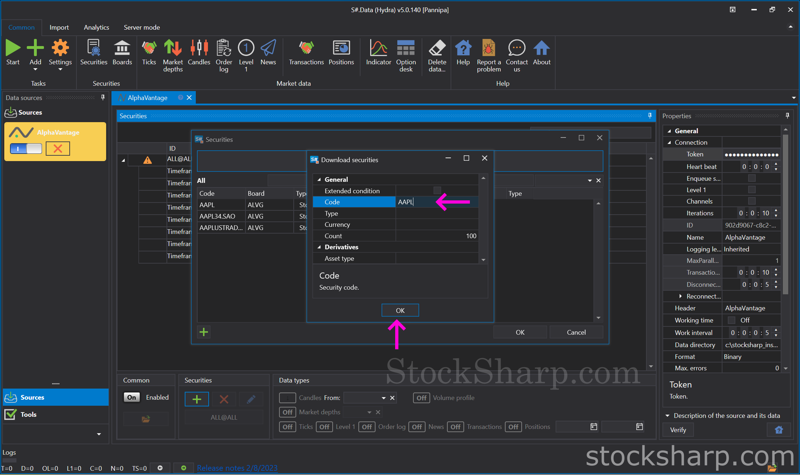The height and width of the screenshot is (475, 800).
Task: Open the Transactions toolbar icon
Action: pyautogui.click(x=306, y=52)
